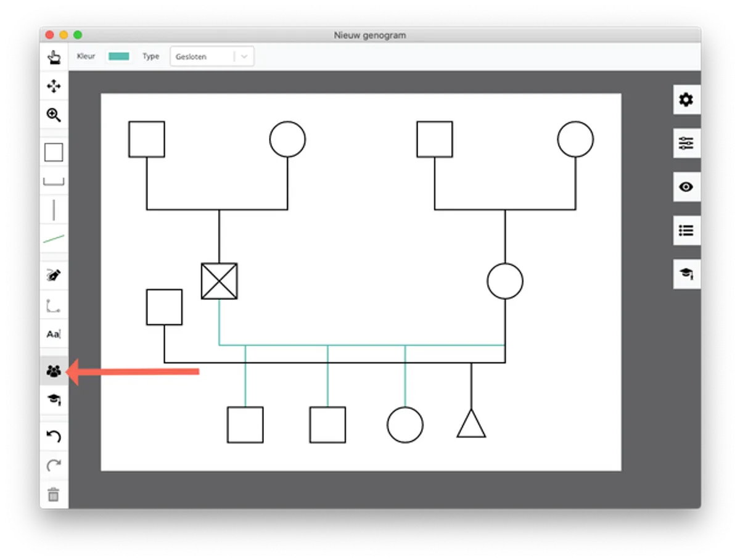Click the deceased crossed-out square symbol
740x560 pixels.
tap(219, 281)
